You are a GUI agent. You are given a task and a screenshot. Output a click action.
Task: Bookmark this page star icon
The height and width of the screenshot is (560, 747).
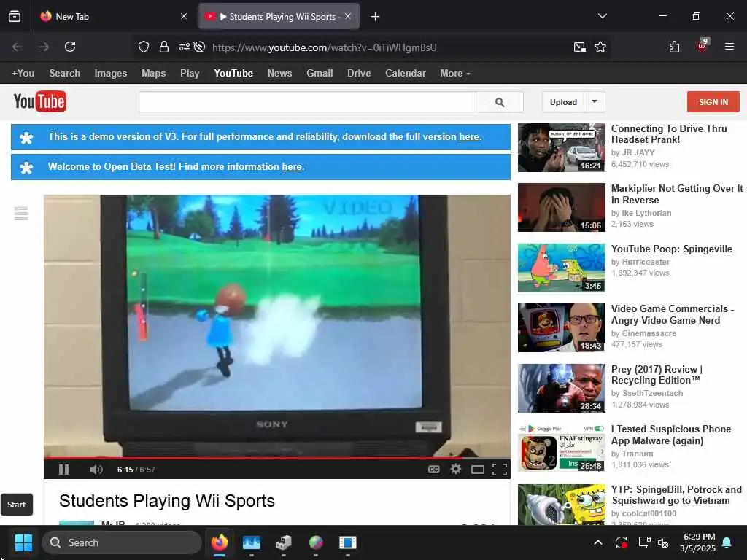coord(600,47)
